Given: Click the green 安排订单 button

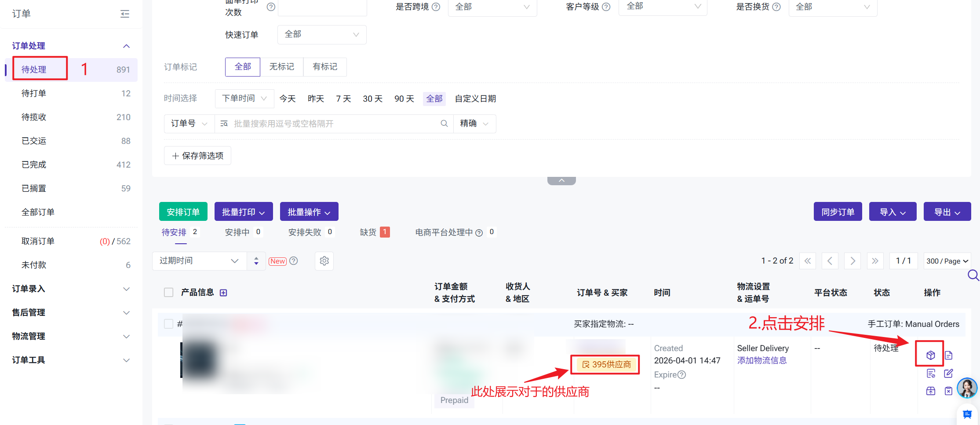Looking at the screenshot, I should (x=183, y=212).
